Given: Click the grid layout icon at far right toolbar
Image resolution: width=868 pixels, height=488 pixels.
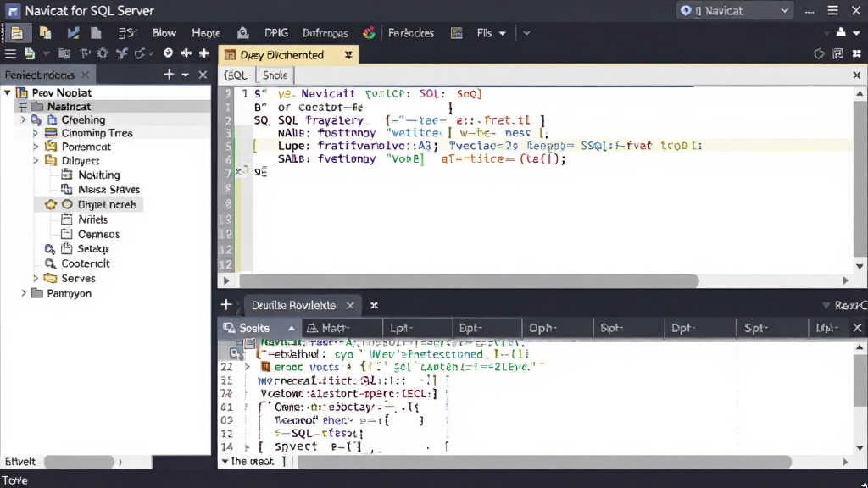Looking at the screenshot, I should [x=857, y=53].
